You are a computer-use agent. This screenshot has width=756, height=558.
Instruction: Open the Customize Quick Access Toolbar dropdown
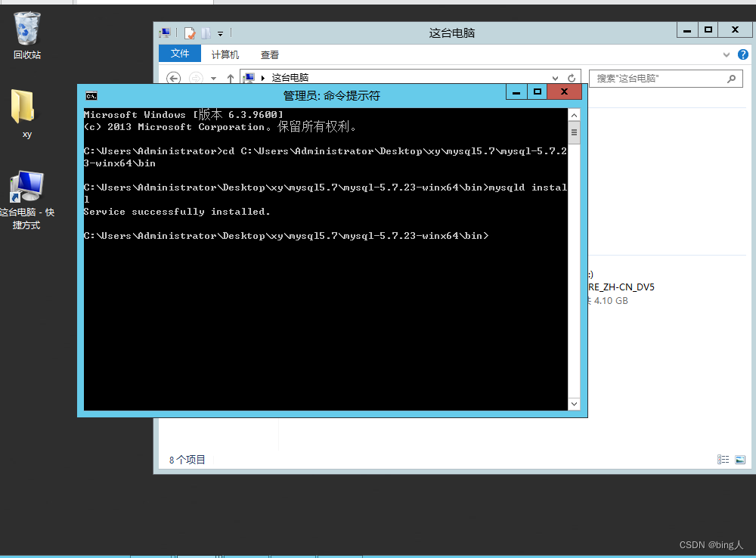220,34
